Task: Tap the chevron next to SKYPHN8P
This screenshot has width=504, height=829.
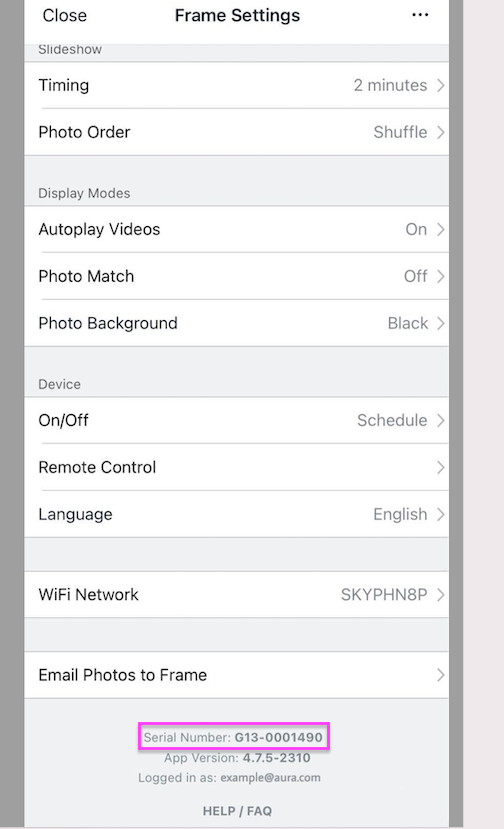Action: [x=441, y=595]
